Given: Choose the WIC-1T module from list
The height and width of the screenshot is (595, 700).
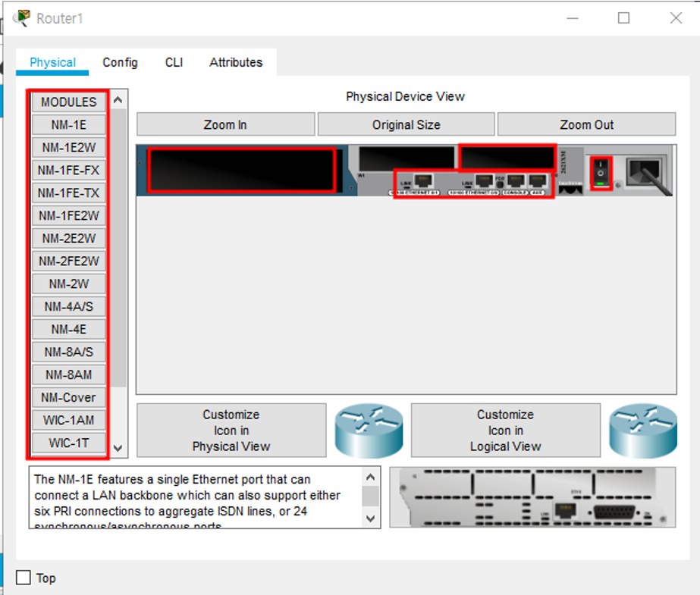Looking at the screenshot, I should [69, 443].
